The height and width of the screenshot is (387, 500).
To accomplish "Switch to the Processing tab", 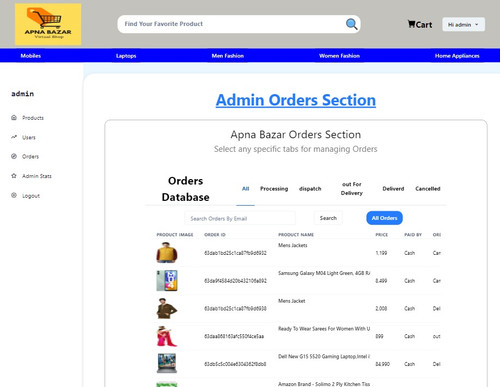I will (274, 189).
